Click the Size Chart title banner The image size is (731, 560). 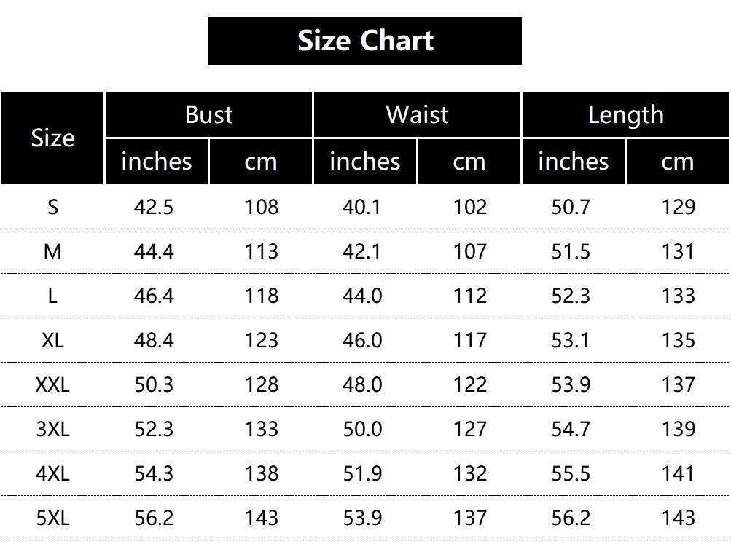pos(365,41)
